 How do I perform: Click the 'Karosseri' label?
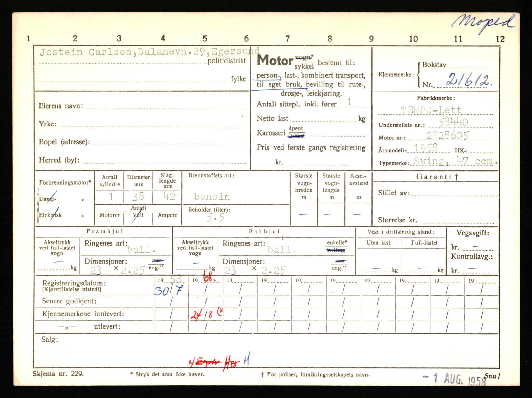click(x=271, y=133)
